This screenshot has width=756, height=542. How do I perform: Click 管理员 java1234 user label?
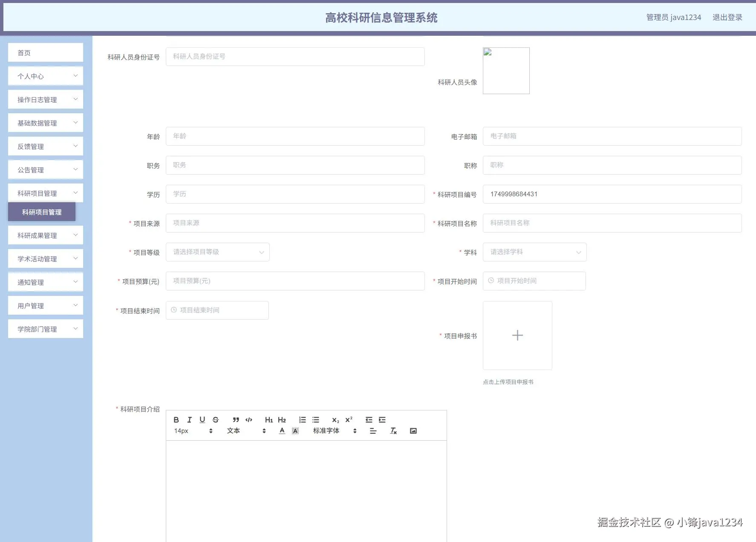point(674,17)
